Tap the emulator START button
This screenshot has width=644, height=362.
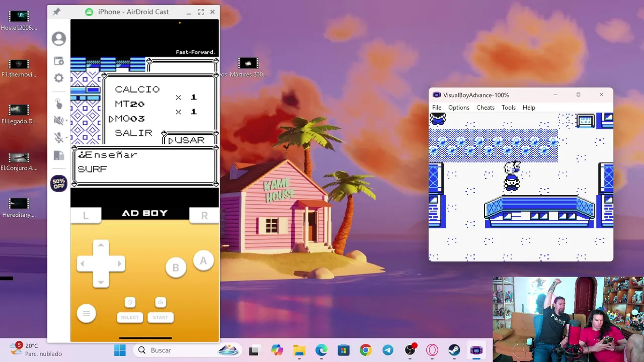160,317
